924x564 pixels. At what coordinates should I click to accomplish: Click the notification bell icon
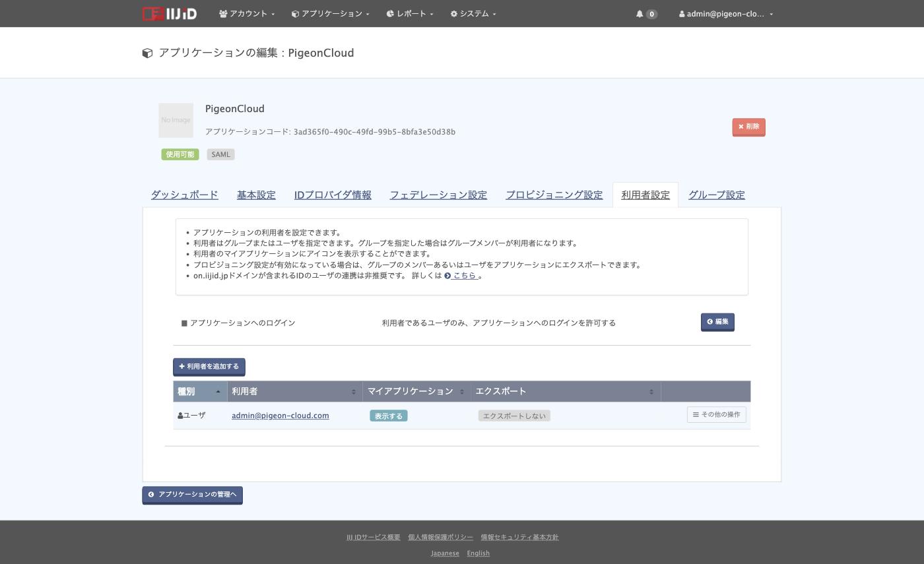coord(640,13)
